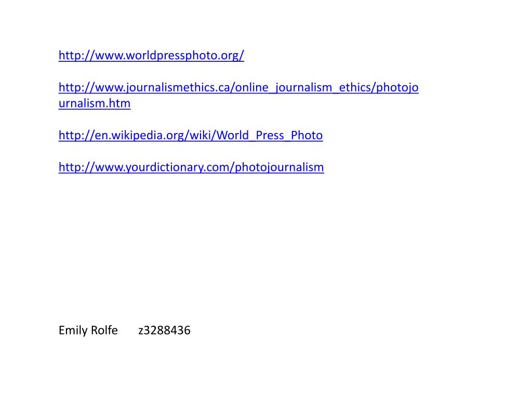The image size is (532, 399).
Task: Open the Wikipedia World_Press_Photo link
Action: pos(191,136)
